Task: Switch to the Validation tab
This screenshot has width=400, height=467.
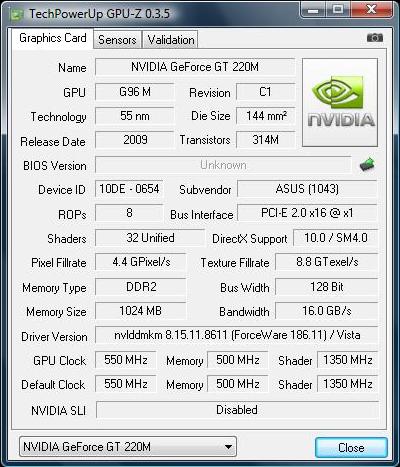Action: pyautogui.click(x=171, y=40)
